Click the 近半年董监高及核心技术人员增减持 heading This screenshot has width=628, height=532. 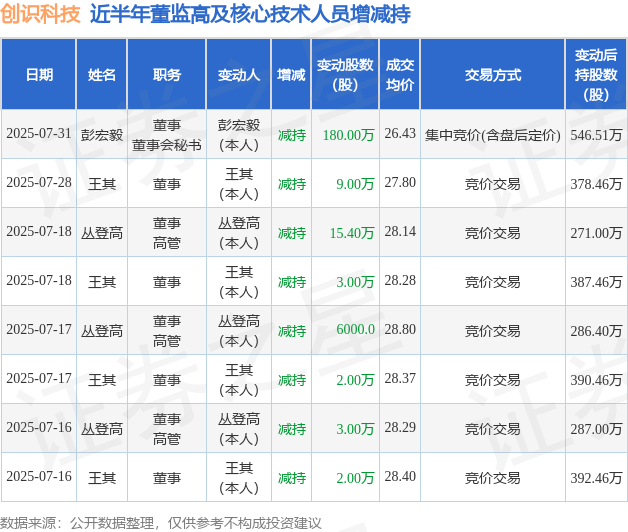250,14
